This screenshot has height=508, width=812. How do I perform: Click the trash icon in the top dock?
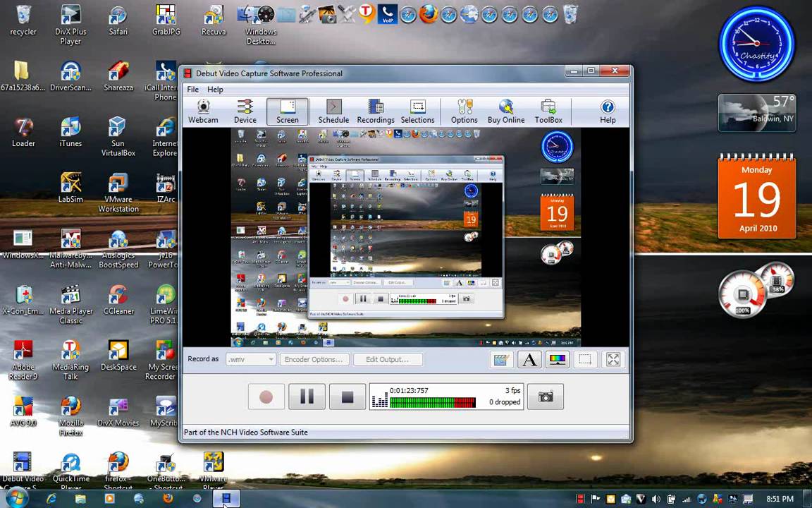pyautogui.click(x=570, y=14)
